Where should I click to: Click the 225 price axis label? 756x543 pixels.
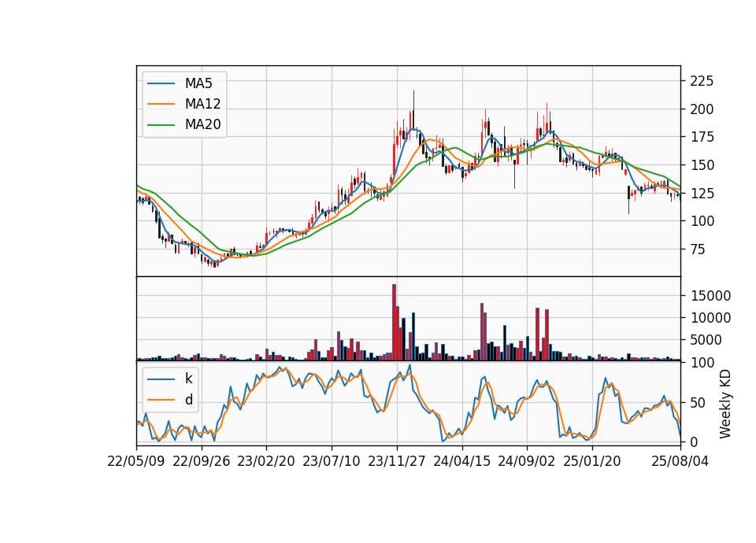point(702,81)
